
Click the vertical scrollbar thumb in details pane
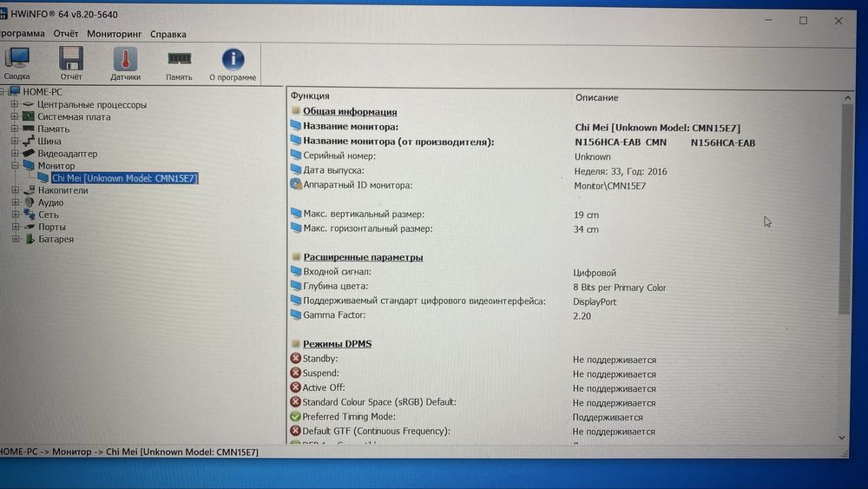point(845,209)
